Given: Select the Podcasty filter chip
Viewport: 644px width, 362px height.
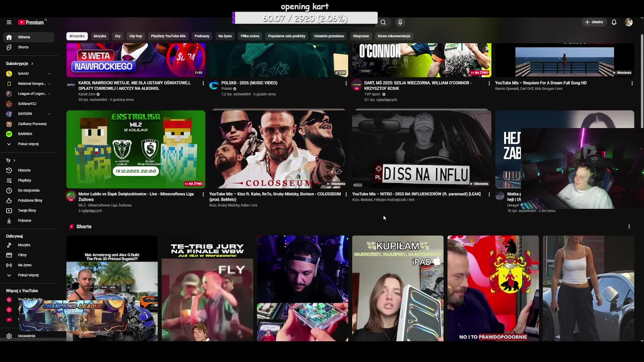Looking at the screenshot, I should [x=202, y=36].
